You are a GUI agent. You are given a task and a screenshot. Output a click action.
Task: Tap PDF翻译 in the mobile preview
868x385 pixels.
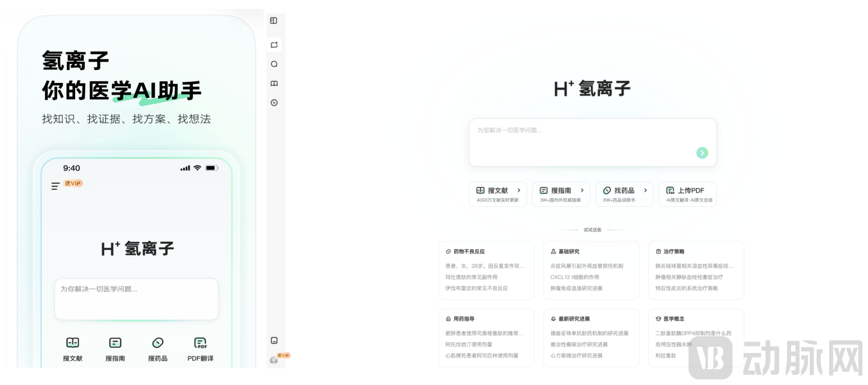pyautogui.click(x=200, y=349)
